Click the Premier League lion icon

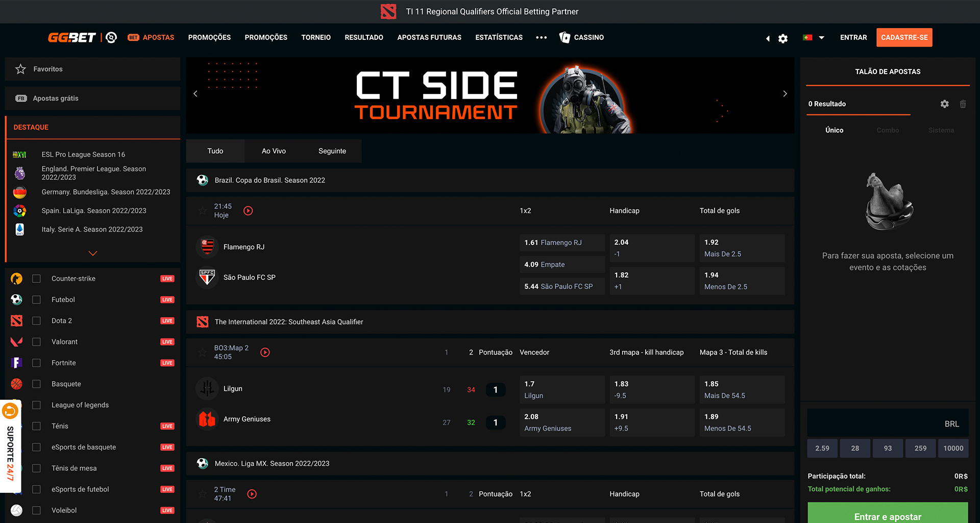(19, 173)
